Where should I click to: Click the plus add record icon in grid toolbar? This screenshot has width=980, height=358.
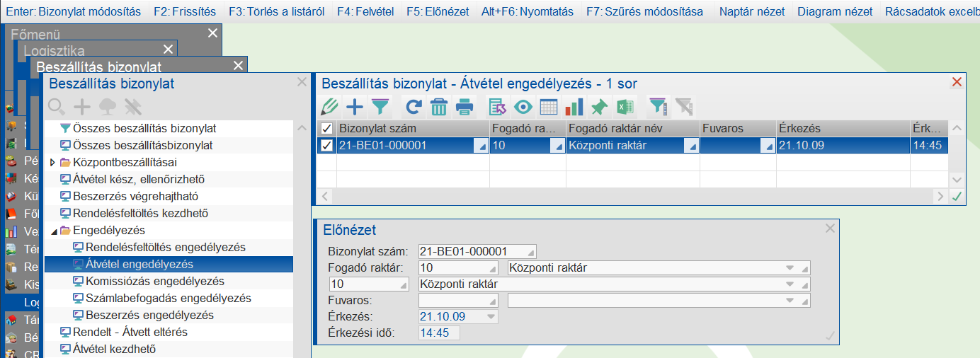tap(355, 107)
